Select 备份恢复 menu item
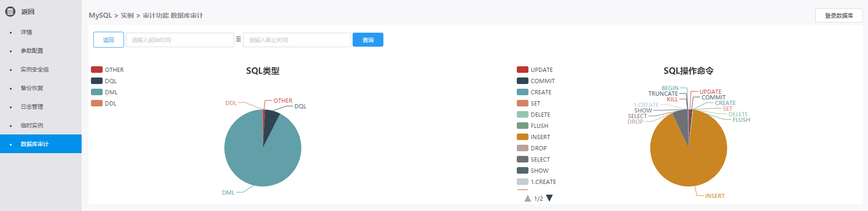The image size is (868, 211). [x=32, y=88]
